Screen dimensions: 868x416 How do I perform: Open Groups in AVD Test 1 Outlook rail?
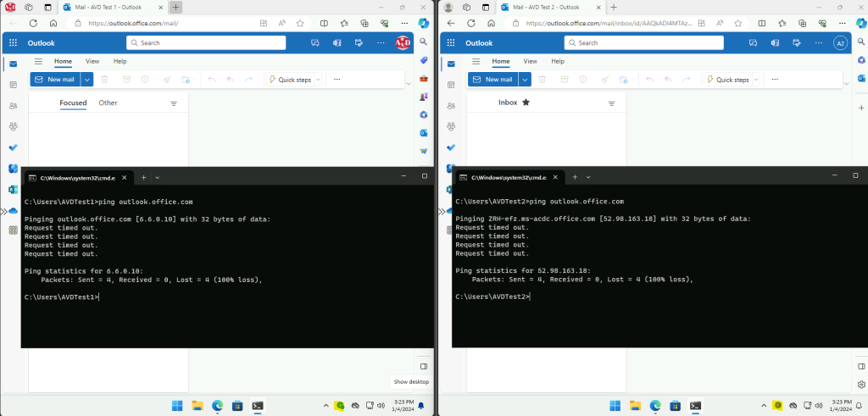14,127
